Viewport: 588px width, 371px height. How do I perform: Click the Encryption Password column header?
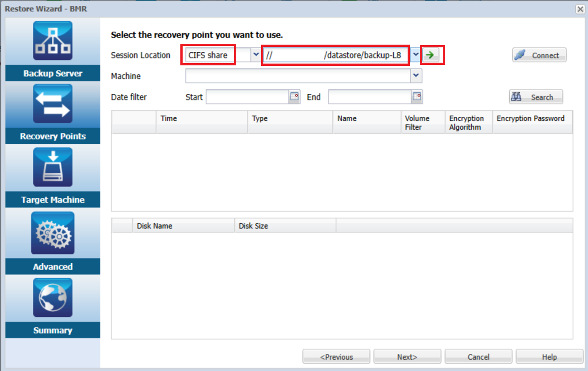(533, 122)
